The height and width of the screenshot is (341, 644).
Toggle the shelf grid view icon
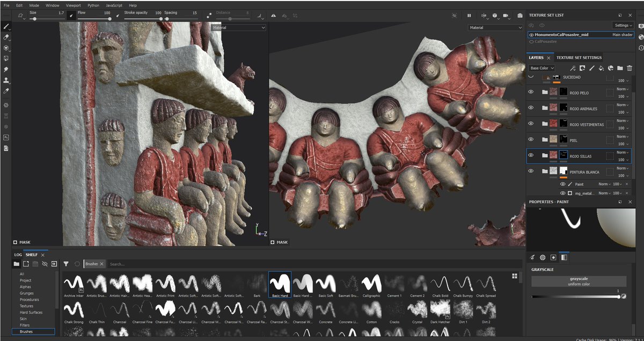tap(515, 276)
